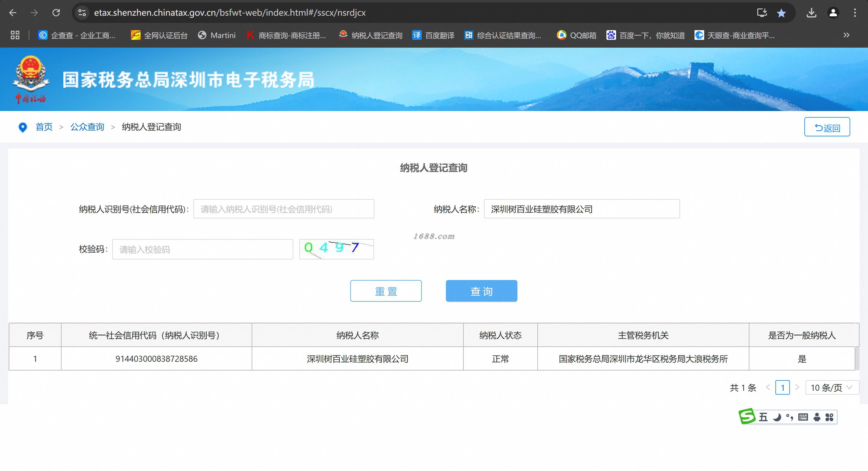This screenshot has height=471, width=868.
Task: Refresh the captcha image 0497
Action: tap(336, 249)
